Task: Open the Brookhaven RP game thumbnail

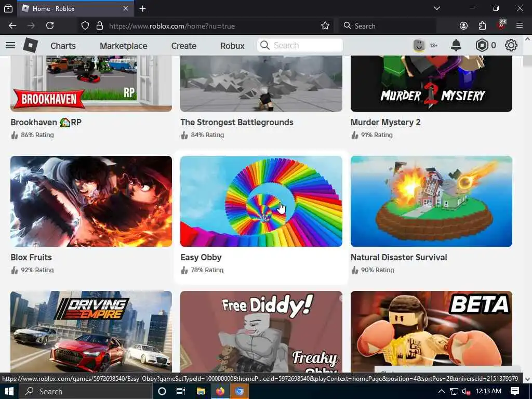Action: pos(91,84)
